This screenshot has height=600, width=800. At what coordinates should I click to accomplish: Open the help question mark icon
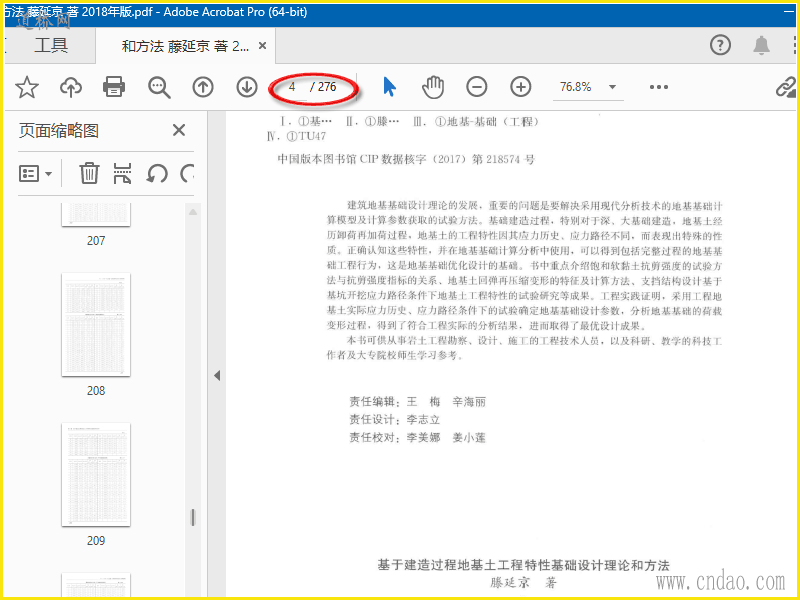click(x=720, y=45)
